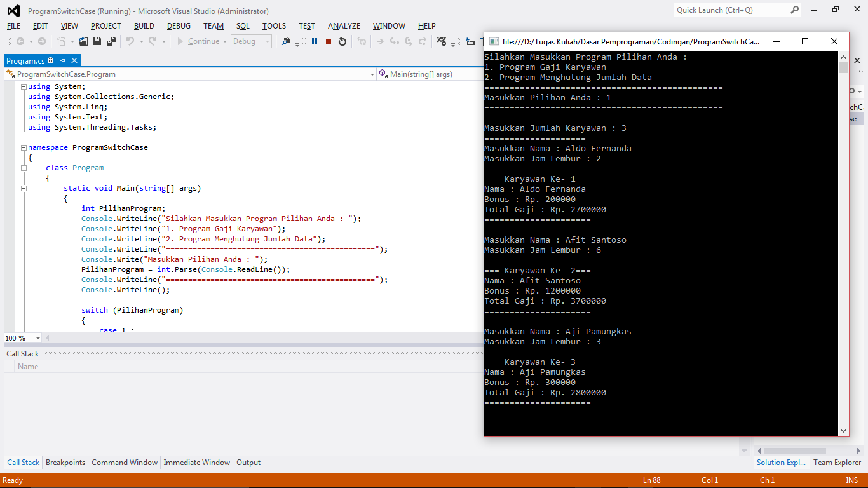Click the Undo arrow icon
Image resolution: width=868 pixels, height=488 pixels.
[x=130, y=41]
